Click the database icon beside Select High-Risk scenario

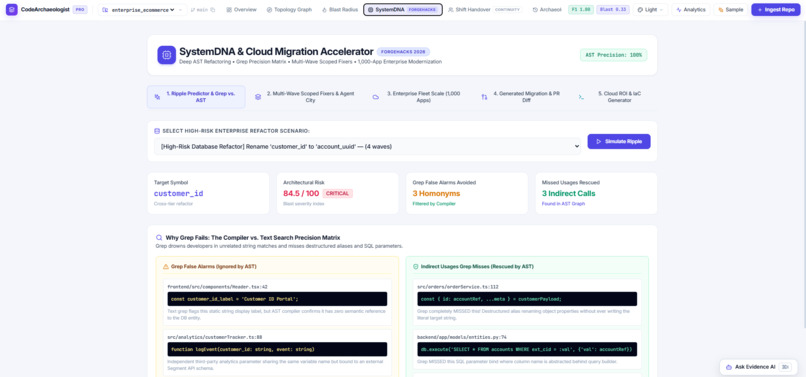(157, 131)
